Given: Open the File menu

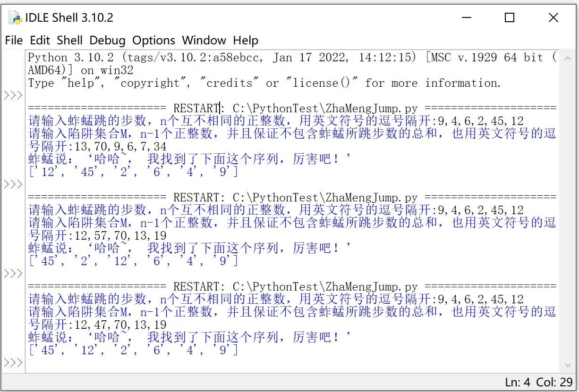Looking at the screenshot, I should coord(13,41).
